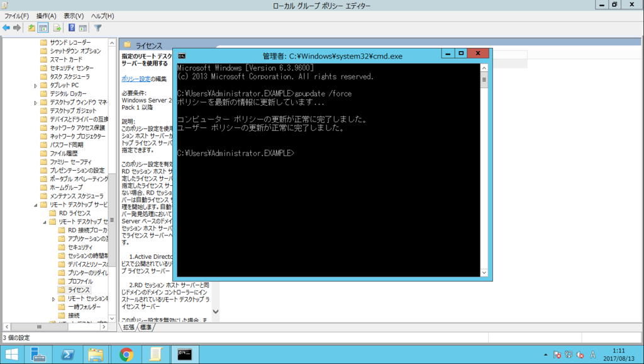Expand the リモート セッション tree node

53,299
